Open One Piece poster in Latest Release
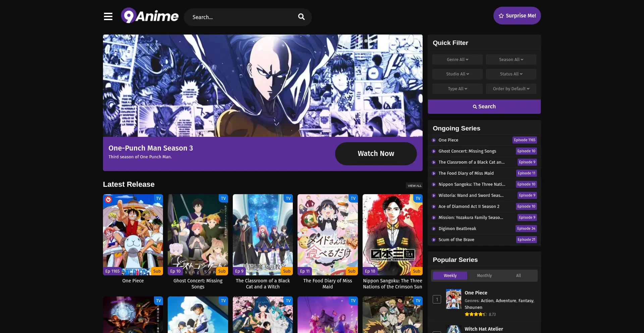 [133, 235]
